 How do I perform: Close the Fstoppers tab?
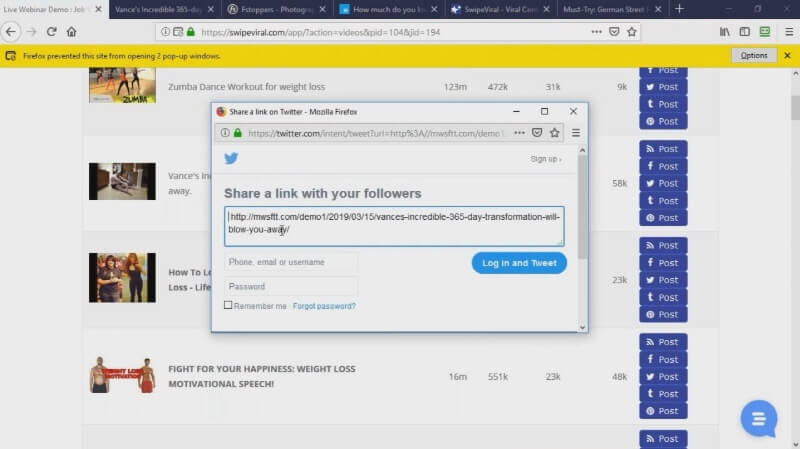click(322, 9)
